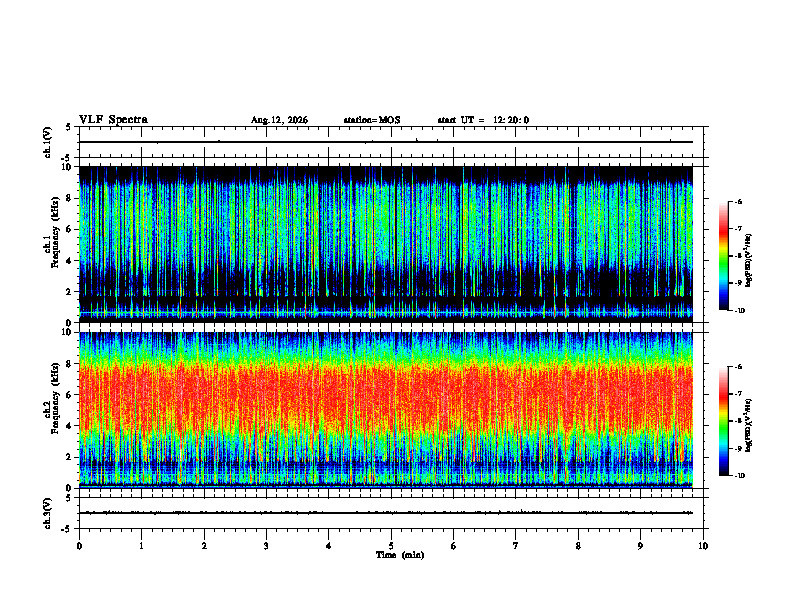The image size is (792, 612).
Task: Click the '2' tick on the time axis
Action: click(204, 546)
